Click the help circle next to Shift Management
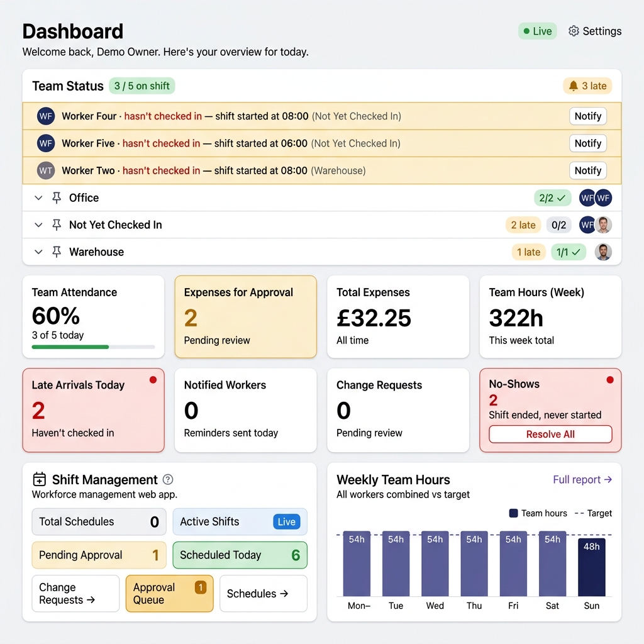Image resolution: width=644 pixels, height=644 pixels. pos(168,479)
